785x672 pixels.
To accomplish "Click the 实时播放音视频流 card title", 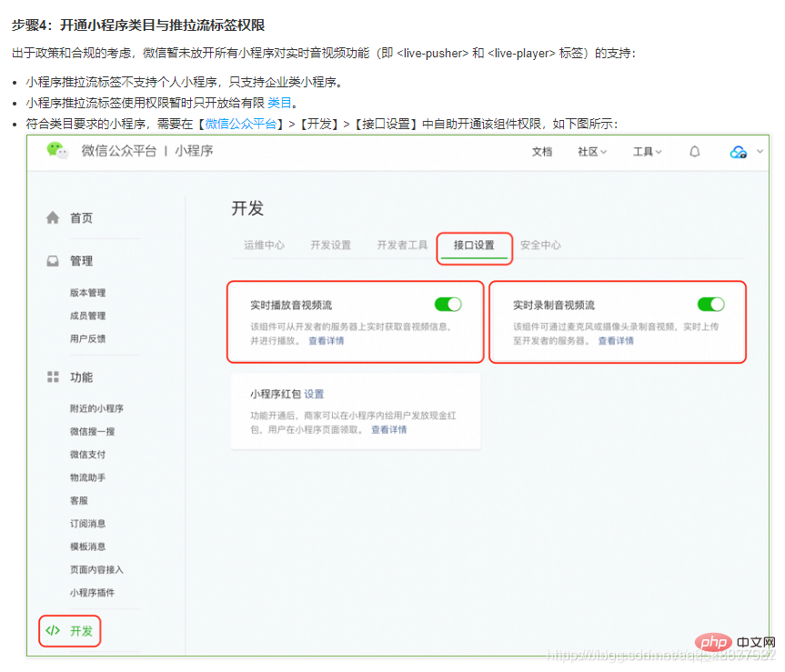I will tap(291, 305).
